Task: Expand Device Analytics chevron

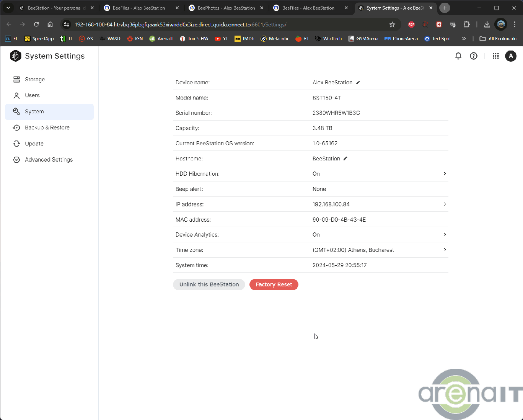Action: tap(445, 234)
